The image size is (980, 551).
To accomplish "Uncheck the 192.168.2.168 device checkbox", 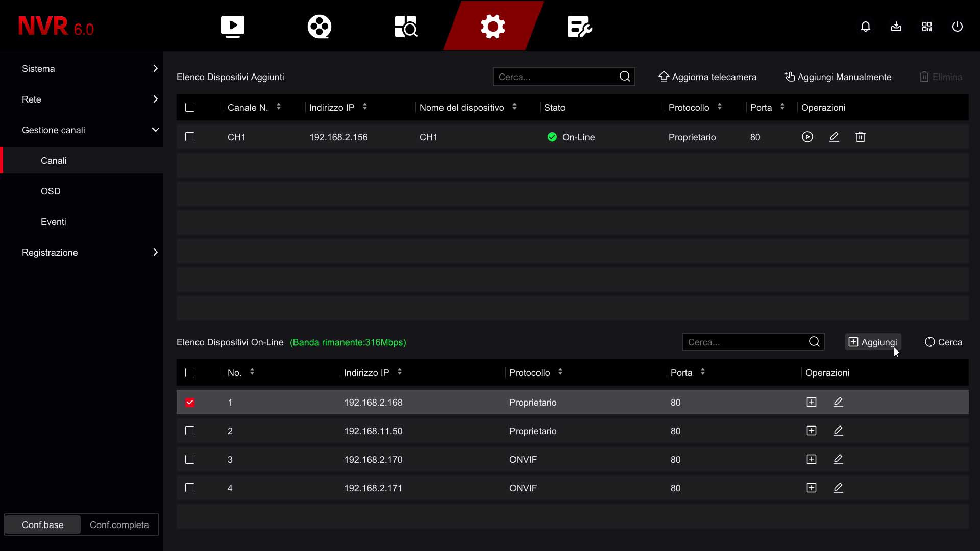I will coord(190,402).
